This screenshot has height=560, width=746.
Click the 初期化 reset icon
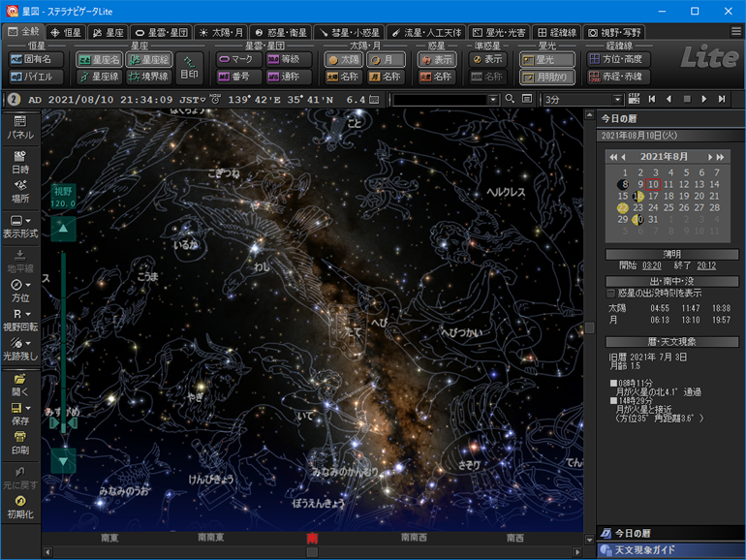click(x=20, y=507)
